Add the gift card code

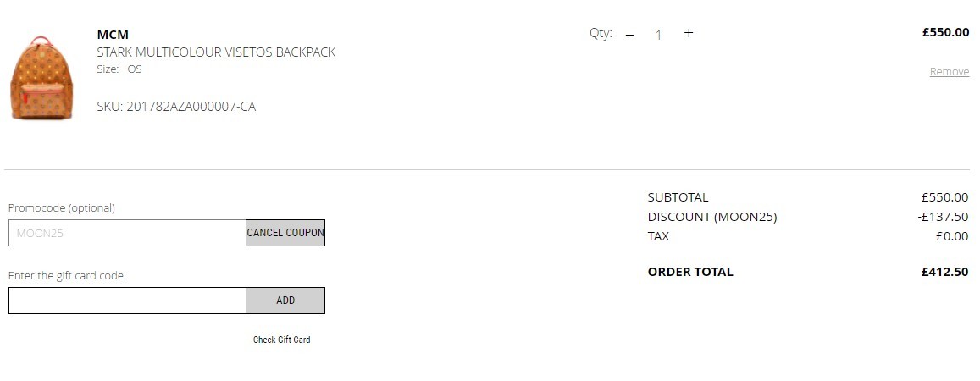tap(285, 301)
